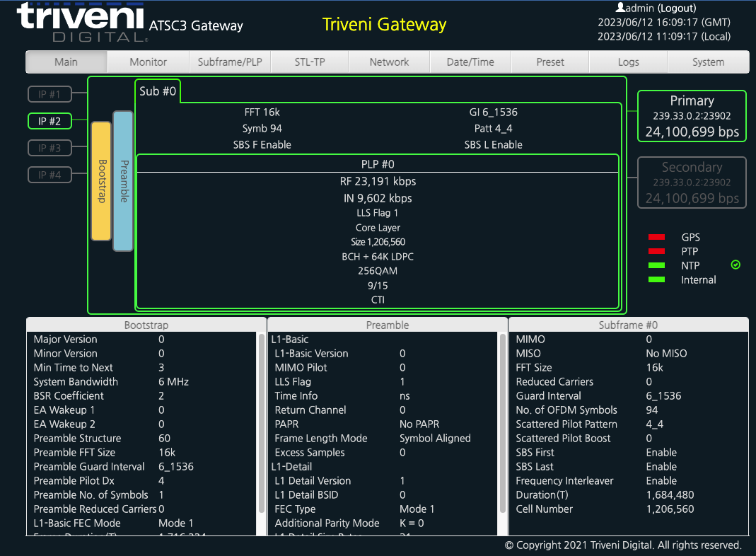Screen dimensions: 756x556
Task: Select the IP #2 input button
Action: 50,121
